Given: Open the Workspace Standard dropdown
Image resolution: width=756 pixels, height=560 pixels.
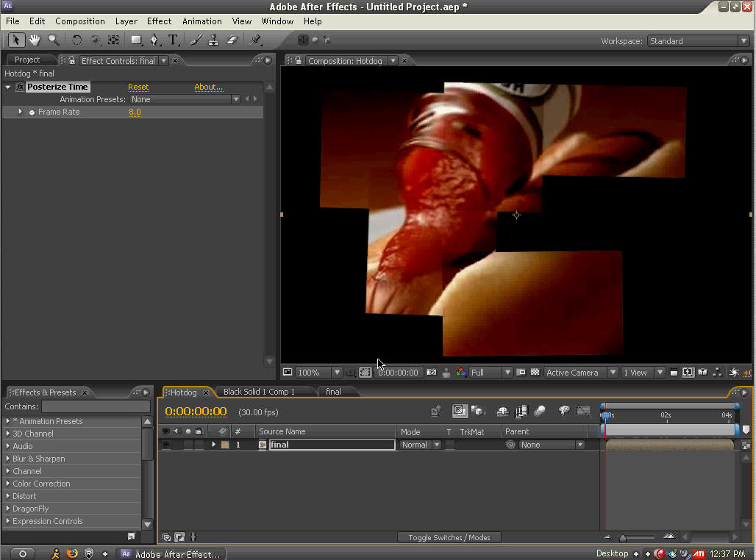Looking at the screenshot, I should 698,41.
